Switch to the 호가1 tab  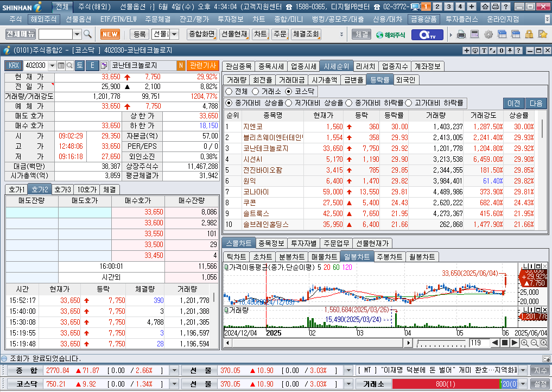16,189
